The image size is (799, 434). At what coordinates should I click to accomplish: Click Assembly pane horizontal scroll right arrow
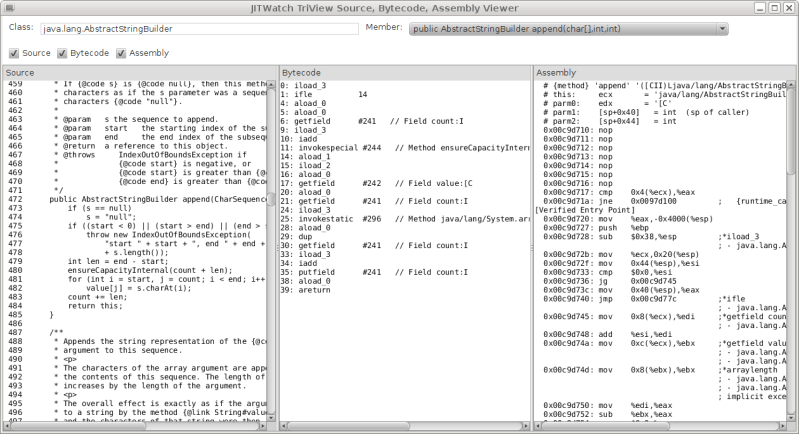point(783,425)
